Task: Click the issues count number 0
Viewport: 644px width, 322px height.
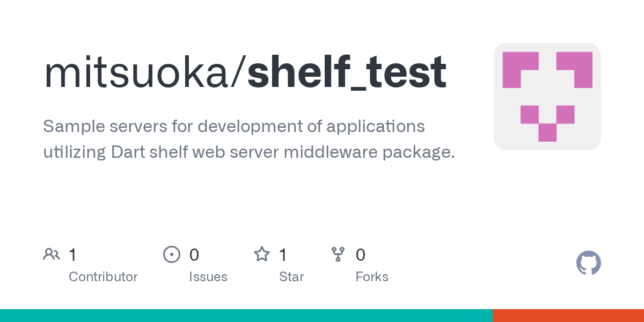Action: 194,255
